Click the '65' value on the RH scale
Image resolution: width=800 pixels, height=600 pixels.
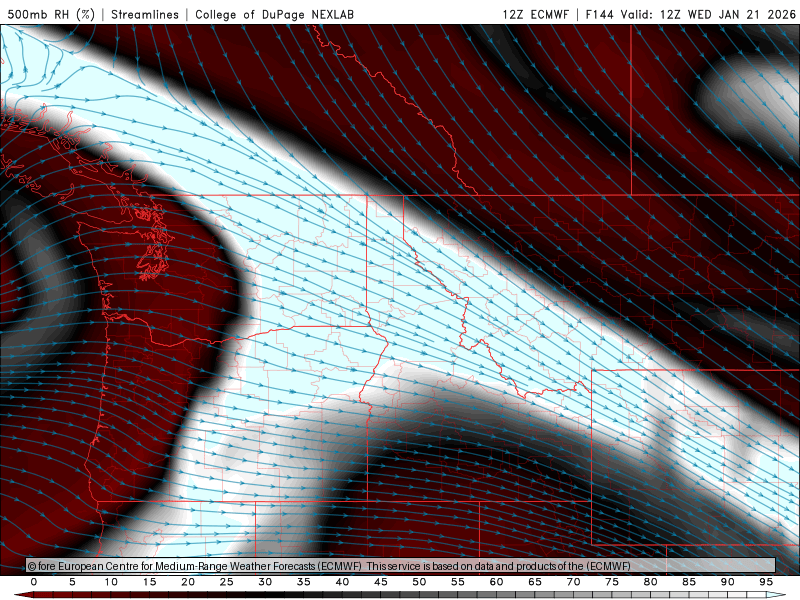coord(535,582)
